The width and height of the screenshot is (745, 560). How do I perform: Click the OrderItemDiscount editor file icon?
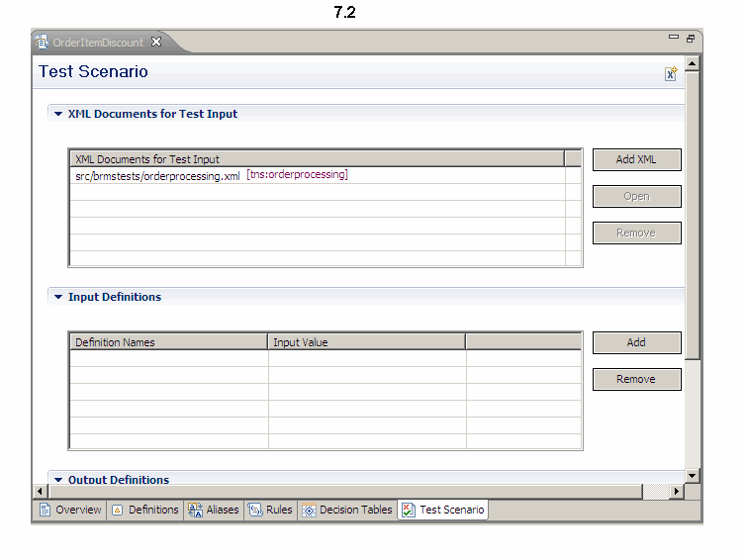43,43
